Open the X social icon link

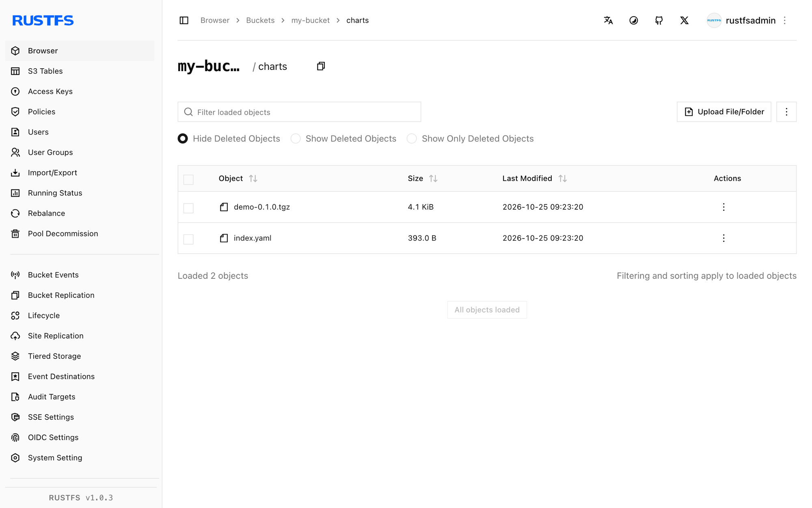click(684, 20)
